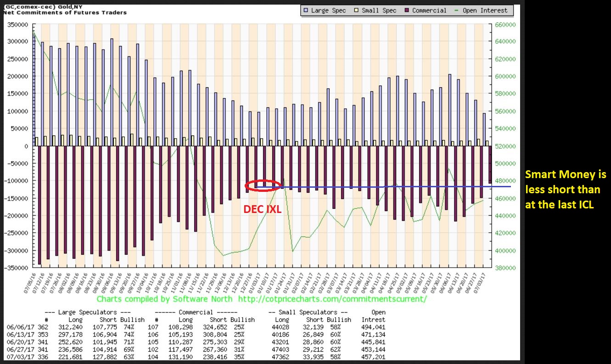Click the -100000 left axis label
Viewport: 611px width, 364px height.
coord(16,181)
